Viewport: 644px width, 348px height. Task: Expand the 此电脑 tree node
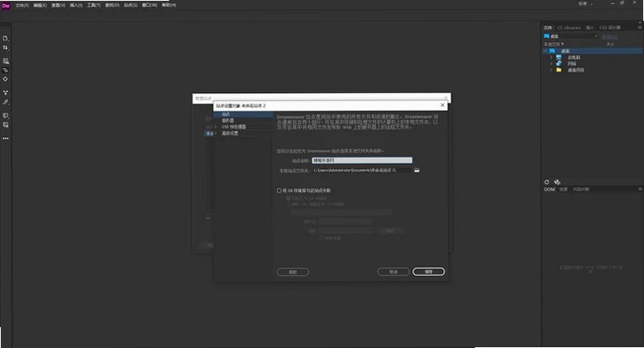coord(551,58)
